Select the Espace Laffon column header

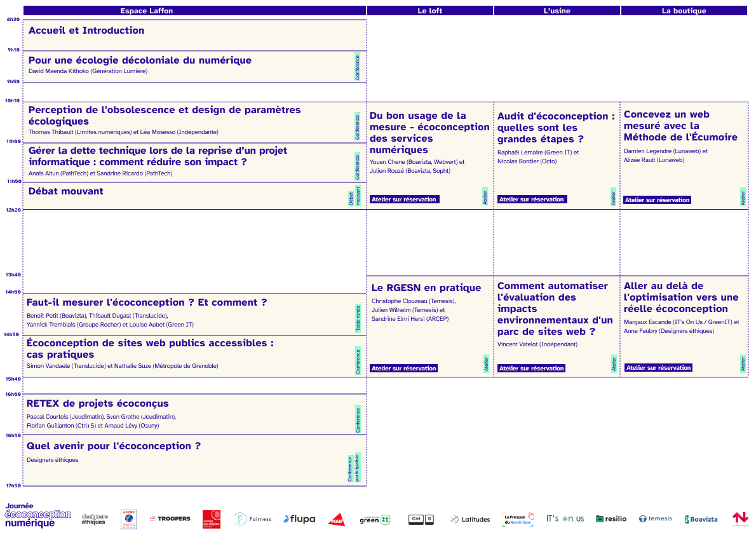coord(195,11)
